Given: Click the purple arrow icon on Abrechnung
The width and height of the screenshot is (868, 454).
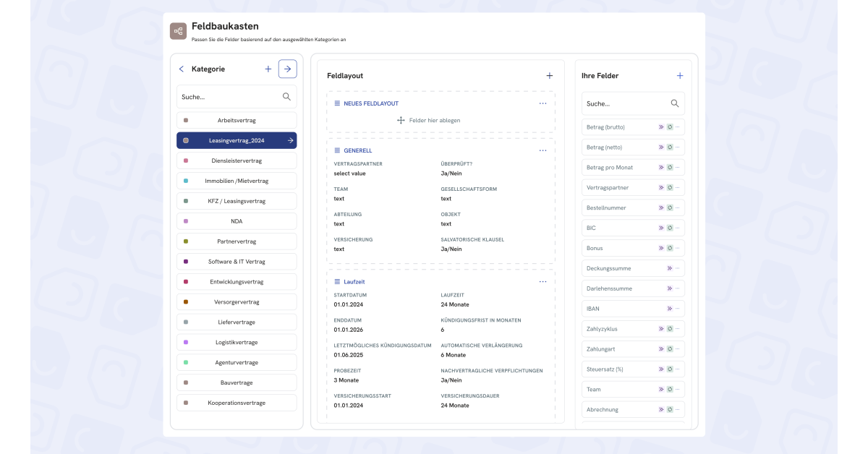Looking at the screenshot, I should pyautogui.click(x=661, y=410).
